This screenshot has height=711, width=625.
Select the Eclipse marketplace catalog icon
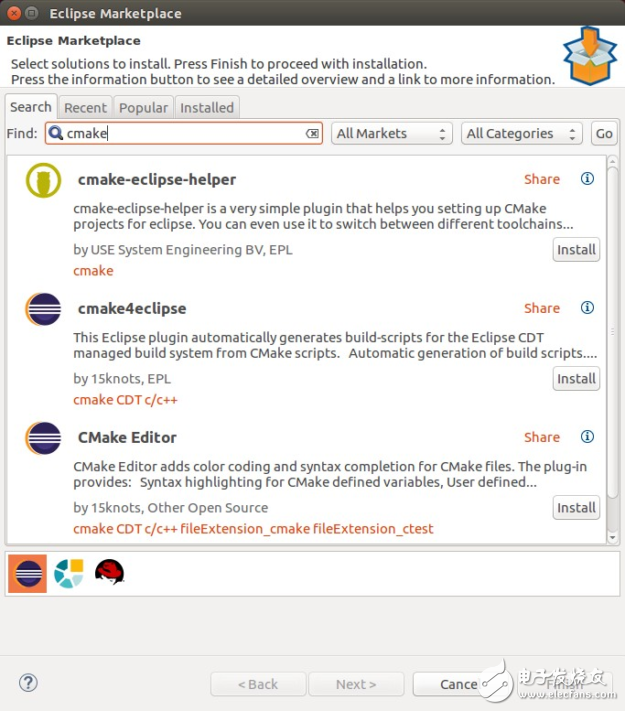coord(28,574)
